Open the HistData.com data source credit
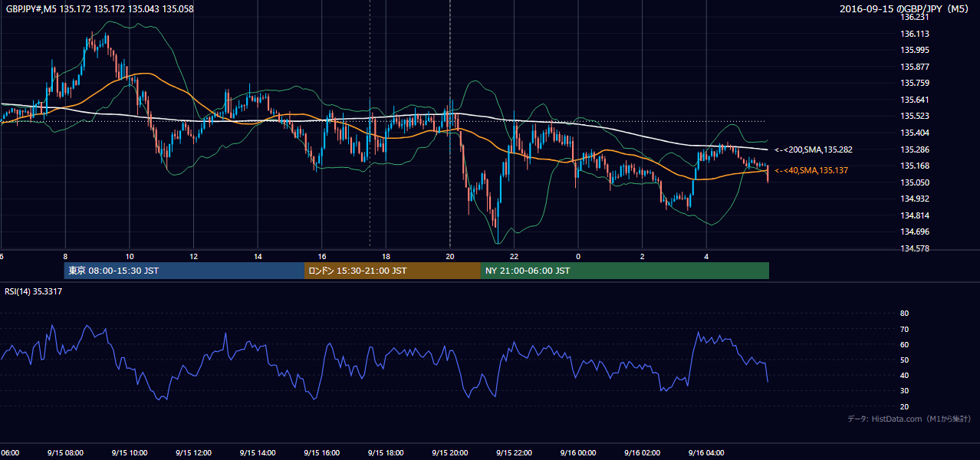980x460 pixels. [x=909, y=419]
